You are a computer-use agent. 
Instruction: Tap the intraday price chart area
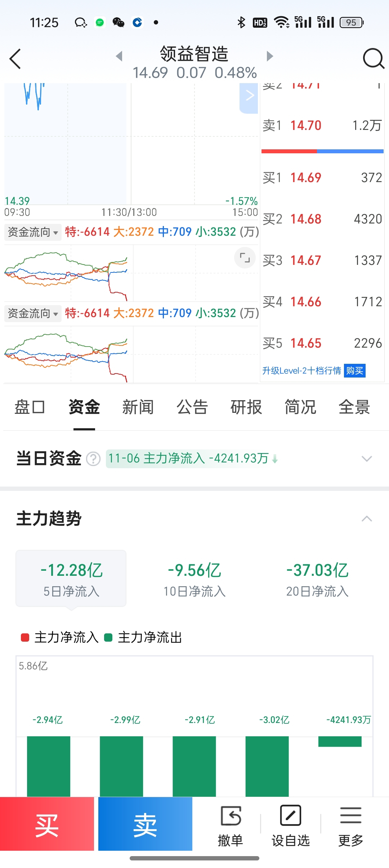coord(131,144)
